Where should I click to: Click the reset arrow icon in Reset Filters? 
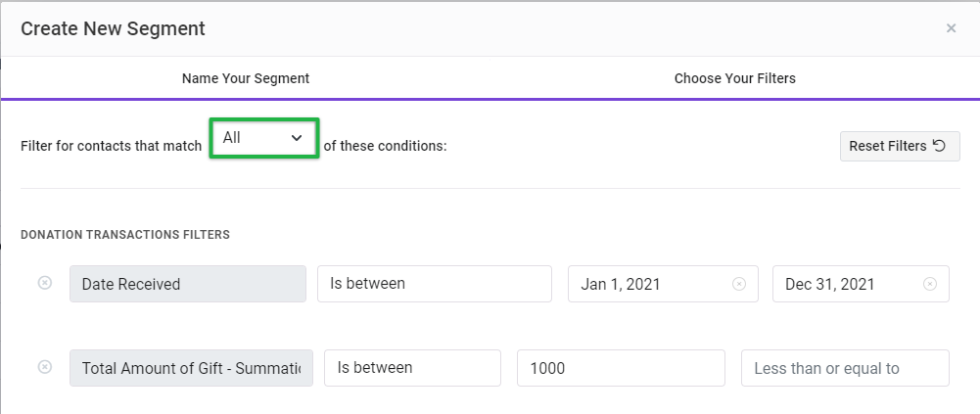[939, 146]
